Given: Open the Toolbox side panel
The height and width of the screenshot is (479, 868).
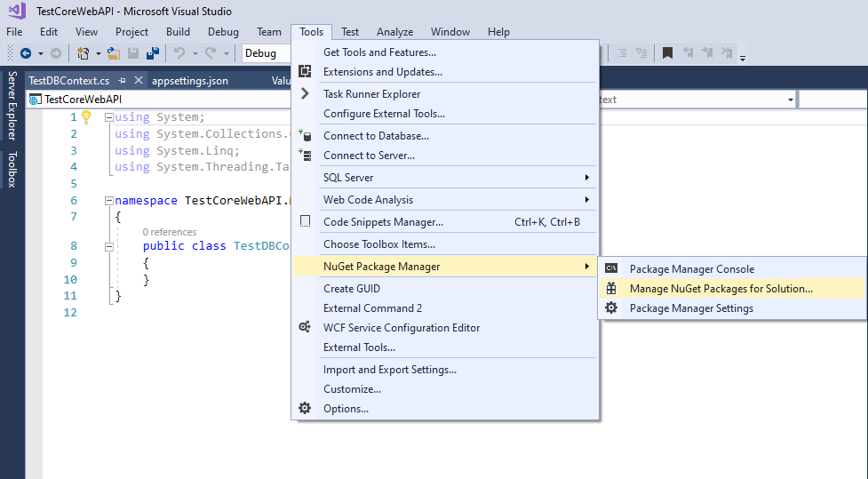Looking at the screenshot, I should [x=12, y=170].
